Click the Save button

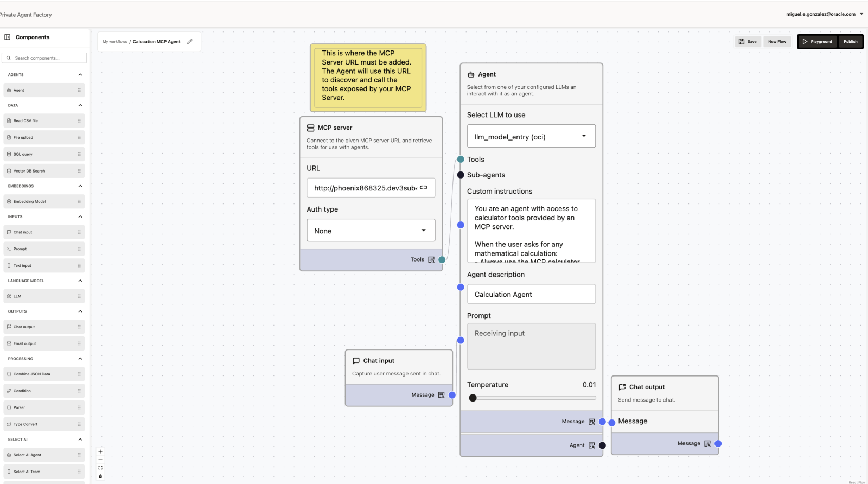pyautogui.click(x=748, y=42)
